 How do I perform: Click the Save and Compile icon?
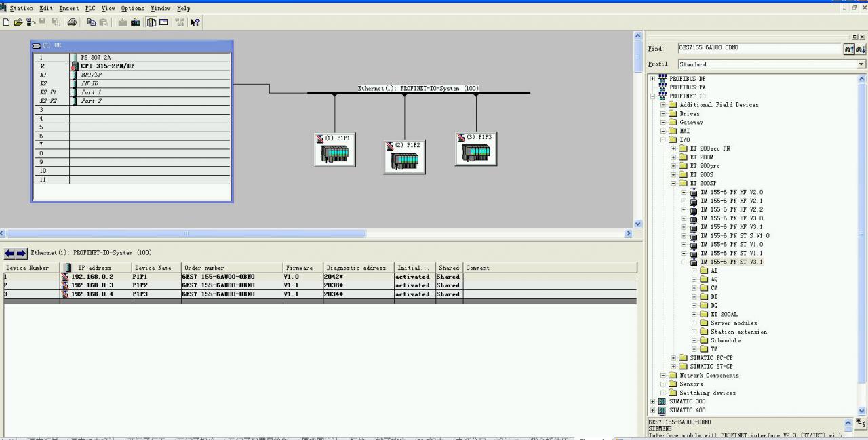tap(56, 22)
